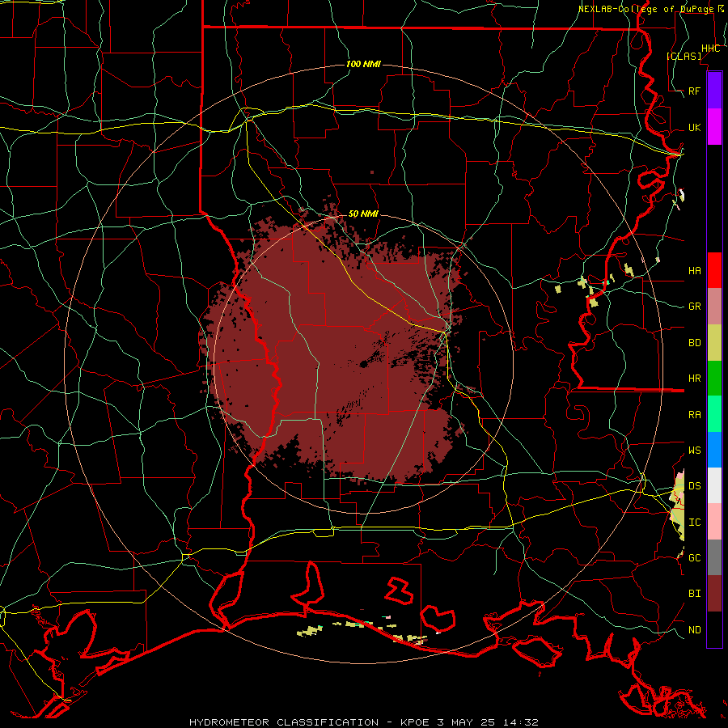Screen dimensions: 728x728
Task: Click the 50 NMI range ring label
Action: (x=363, y=214)
